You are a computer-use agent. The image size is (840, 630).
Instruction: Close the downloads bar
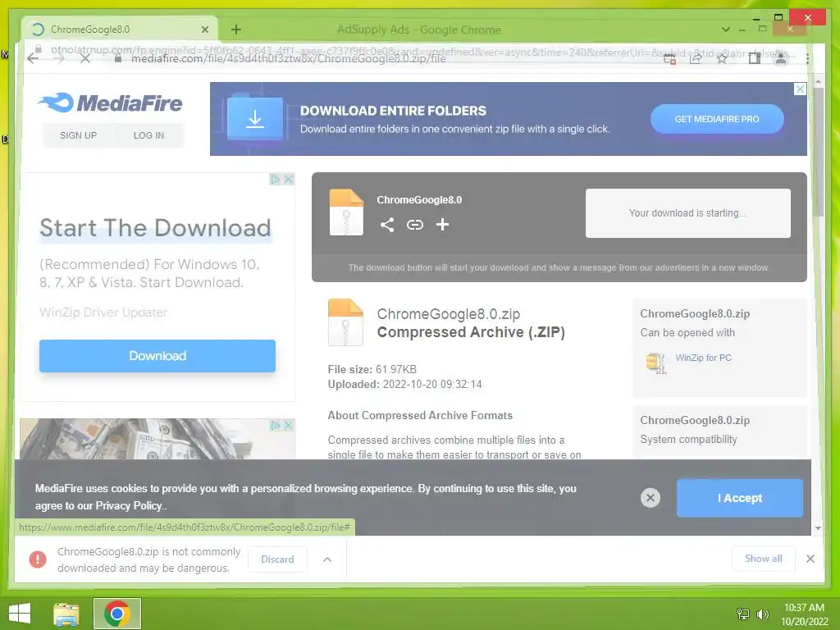pos(810,559)
